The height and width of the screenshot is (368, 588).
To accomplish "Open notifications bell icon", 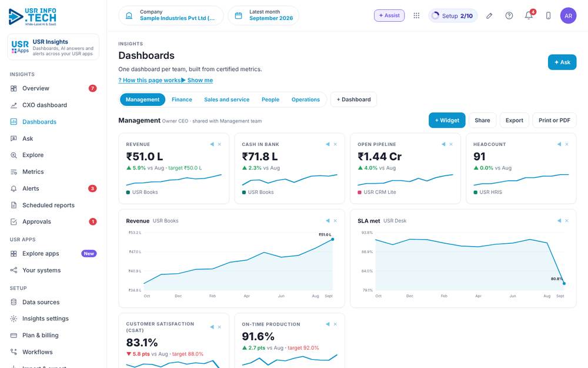I will point(529,15).
